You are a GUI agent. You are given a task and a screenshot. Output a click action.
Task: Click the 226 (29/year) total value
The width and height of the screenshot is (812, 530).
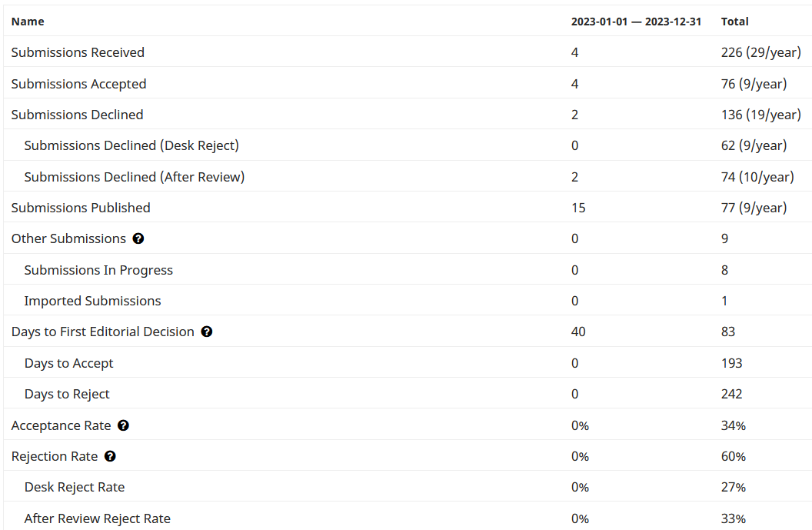coord(760,52)
